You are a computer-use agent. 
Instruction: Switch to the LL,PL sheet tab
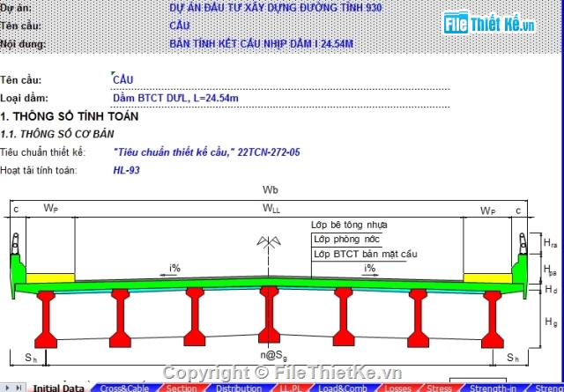[291, 388]
